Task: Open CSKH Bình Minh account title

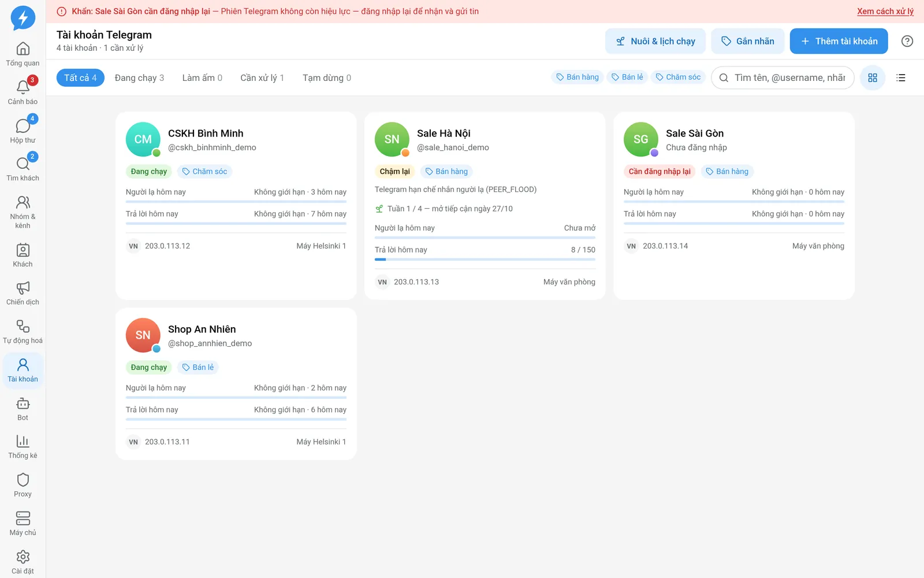Action: (x=206, y=134)
